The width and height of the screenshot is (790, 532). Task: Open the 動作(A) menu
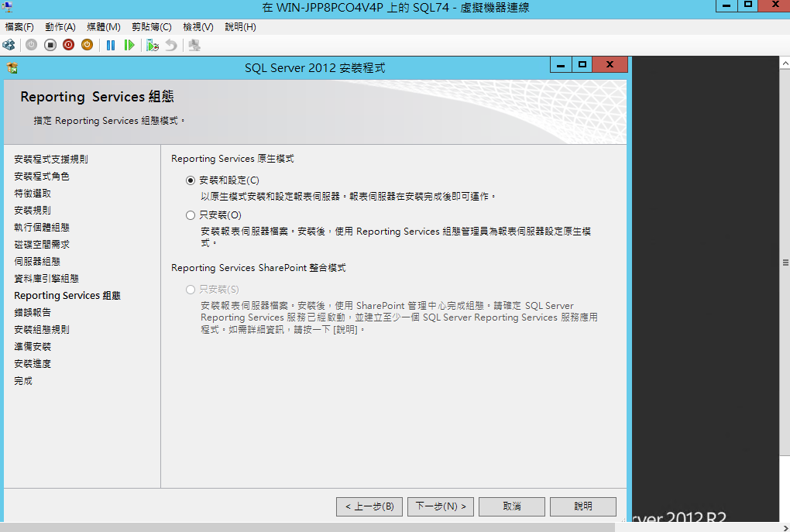click(60, 27)
